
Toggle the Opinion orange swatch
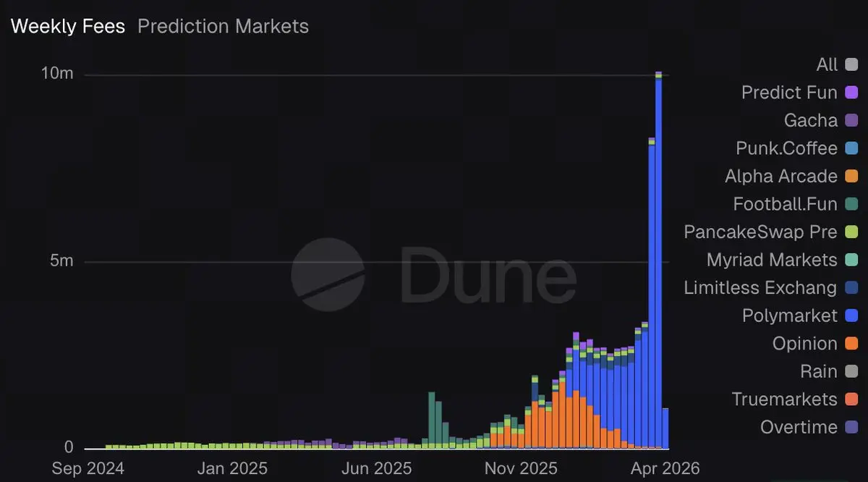pyautogui.click(x=851, y=344)
